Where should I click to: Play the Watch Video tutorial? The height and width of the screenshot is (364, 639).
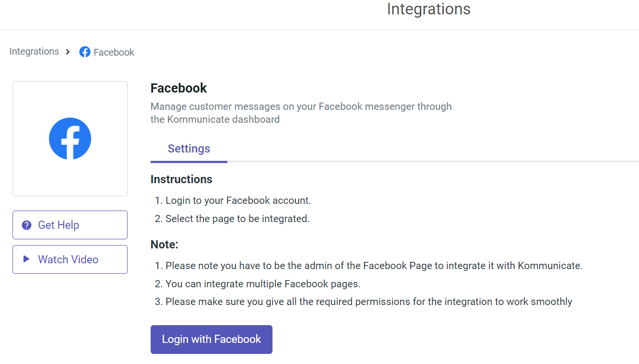[70, 259]
